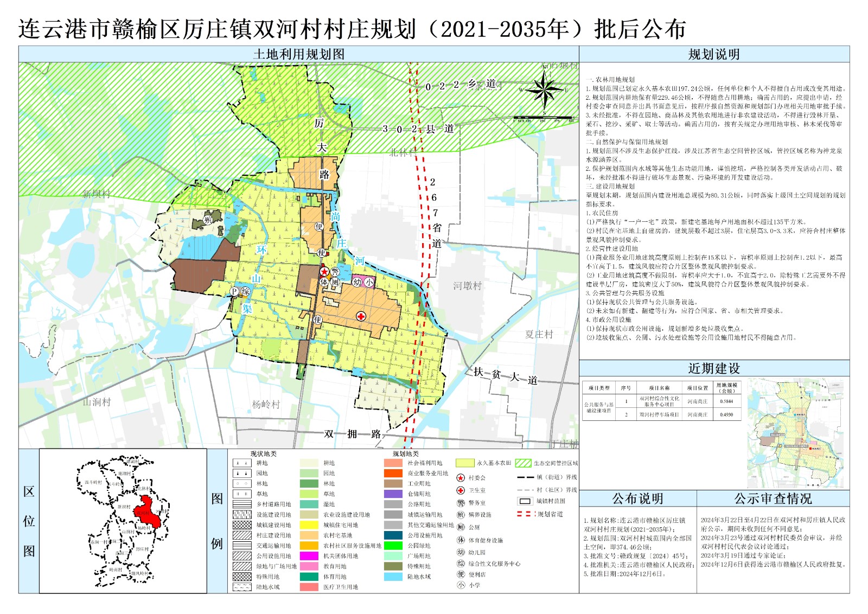Click the 公示审查情况 section header

click(773, 498)
